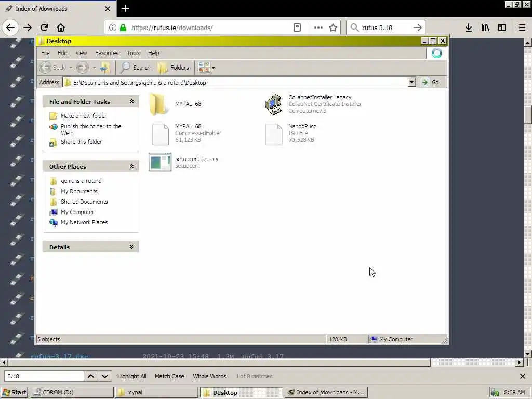Open the qemu user folder link

81,181
